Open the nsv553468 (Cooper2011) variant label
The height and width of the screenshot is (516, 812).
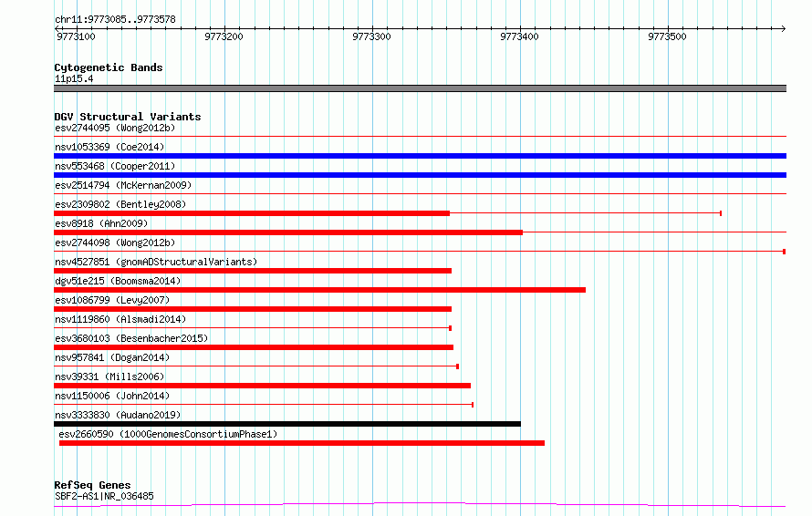click(x=115, y=166)
